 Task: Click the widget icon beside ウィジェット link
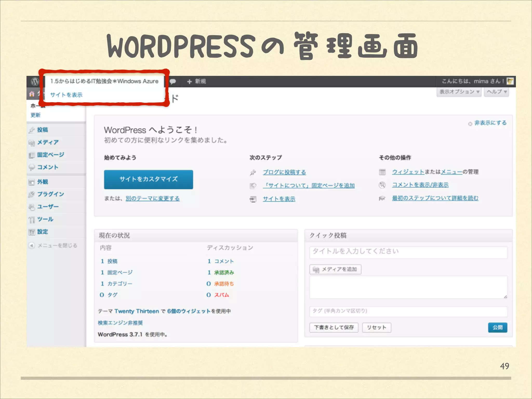tap(382, 172)
